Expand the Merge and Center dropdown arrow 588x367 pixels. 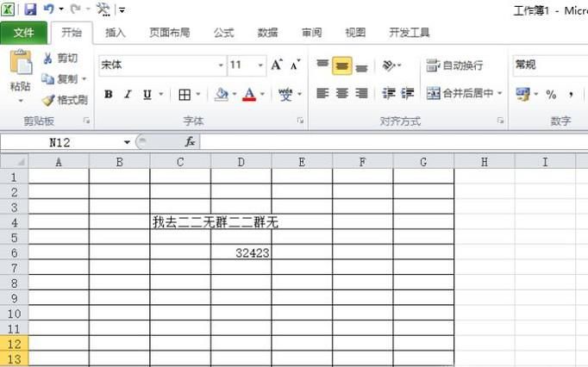pyautogui.click(x=500, y=93)
